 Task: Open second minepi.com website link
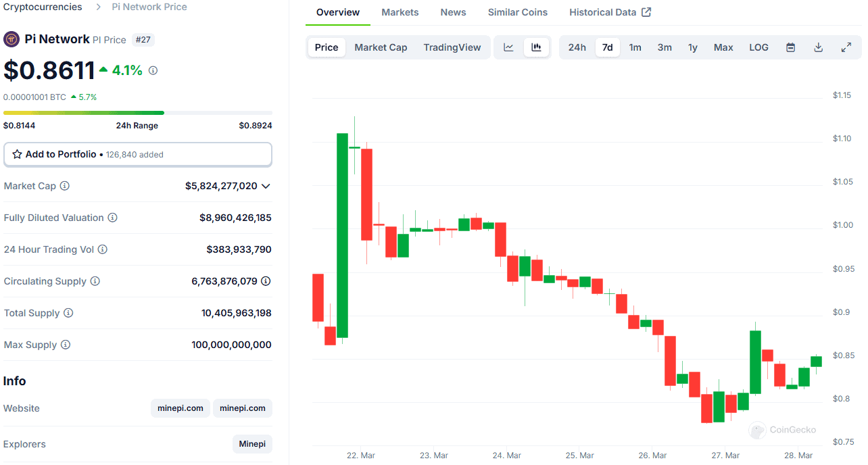pos(243,408)
